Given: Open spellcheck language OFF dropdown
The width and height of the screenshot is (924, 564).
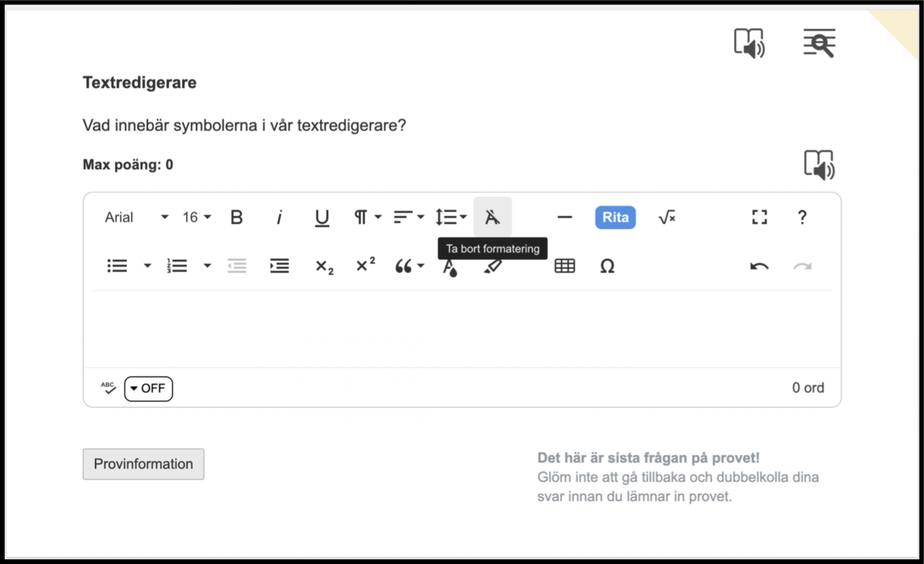Looking at the screenshot, I should [x=148, y=389].
